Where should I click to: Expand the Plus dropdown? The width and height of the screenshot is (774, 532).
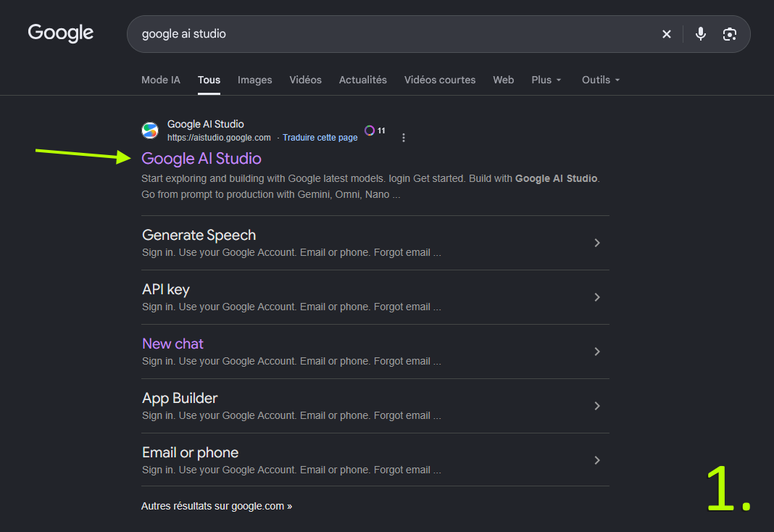coord(546,80)
